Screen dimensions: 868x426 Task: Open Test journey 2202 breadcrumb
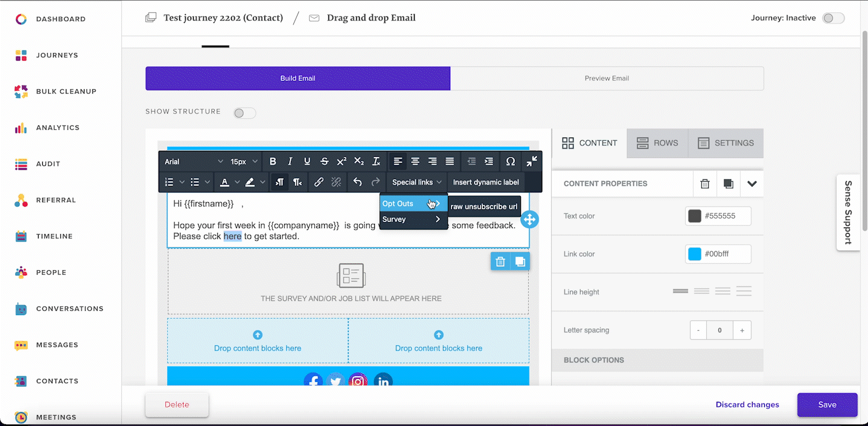coord(223,17)
